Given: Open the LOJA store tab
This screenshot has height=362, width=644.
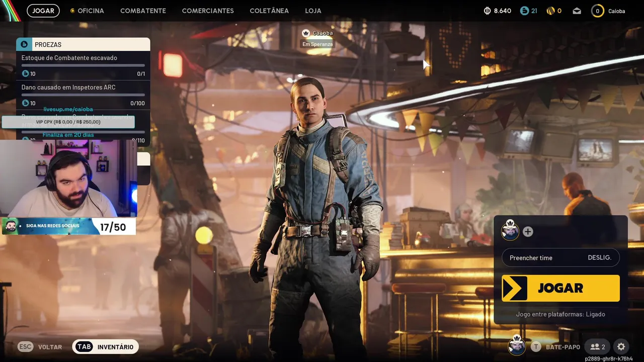Looking at the screenshot, I should [x=313, y=11].
